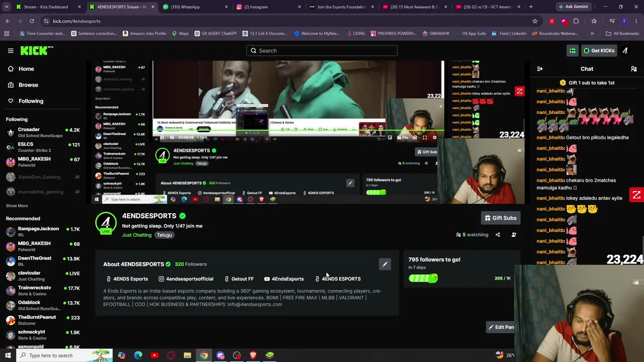This screenshot has height=362, width=644.
Task: Open RampageJackson recommended channel
Action: pyautogui.click(x=43, y=232)
